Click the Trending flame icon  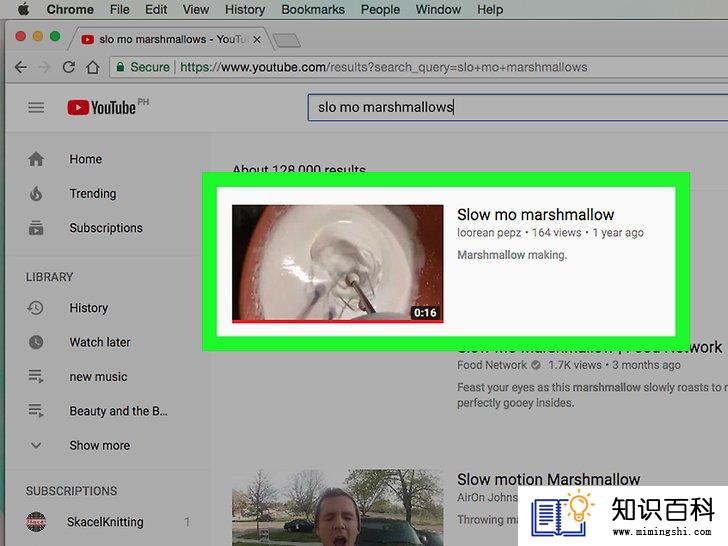click(36, 194)
